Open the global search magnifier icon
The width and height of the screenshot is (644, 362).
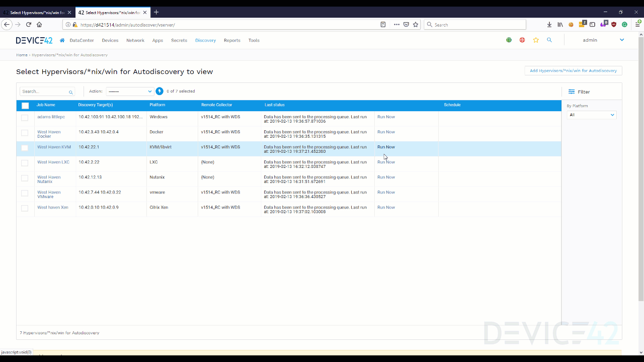point(549,40)
